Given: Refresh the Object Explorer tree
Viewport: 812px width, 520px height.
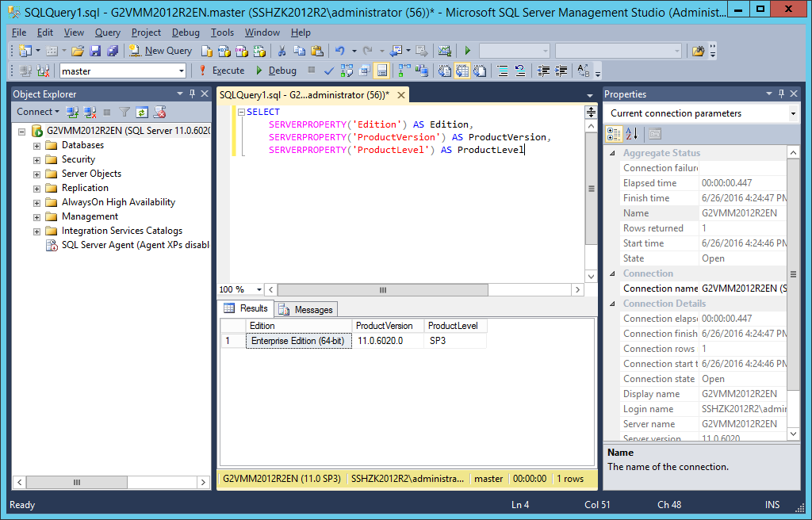Looking at the screenshot, I should [142, 112].
